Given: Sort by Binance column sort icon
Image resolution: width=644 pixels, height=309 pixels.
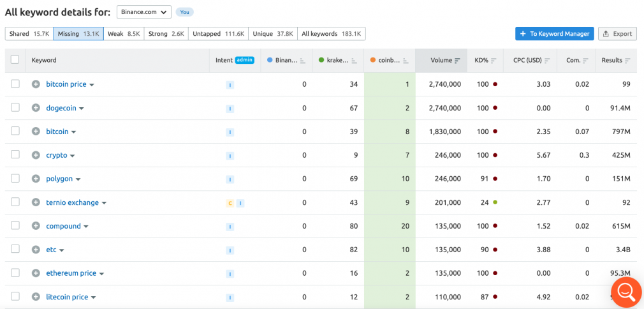Looking at the screenshot, I should 303,61.
